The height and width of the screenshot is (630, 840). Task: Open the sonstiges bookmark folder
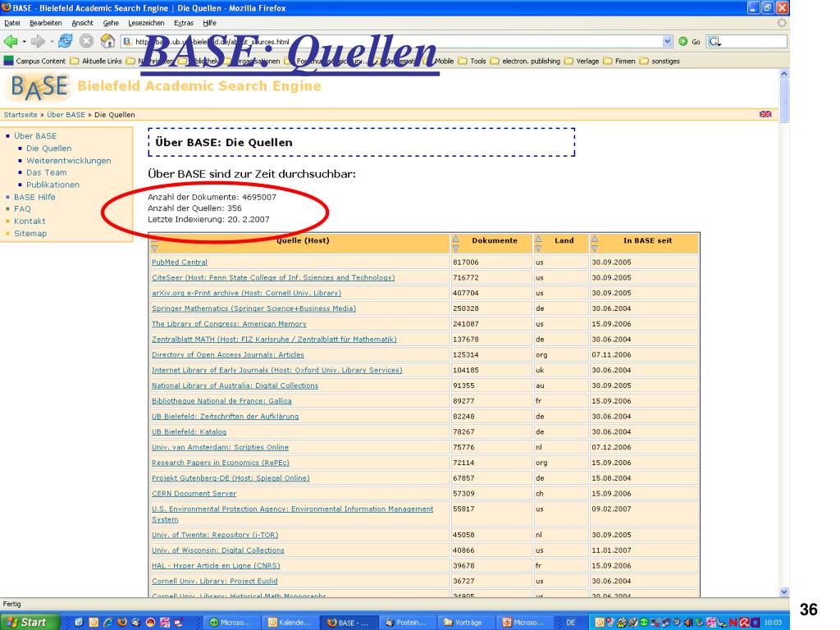tap(660, 61)
